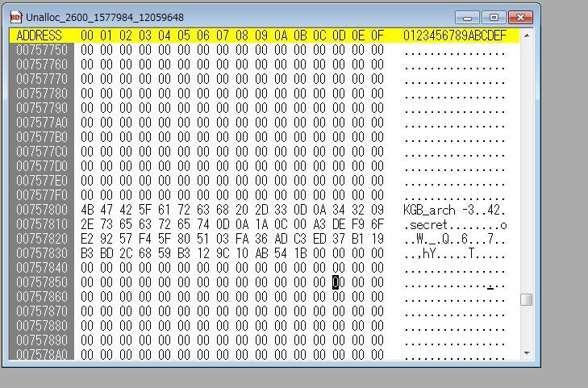Screen dimensions: 588x388
Task: Click the 0F column header
Action: pyautogui.click(x=377, y=35)
